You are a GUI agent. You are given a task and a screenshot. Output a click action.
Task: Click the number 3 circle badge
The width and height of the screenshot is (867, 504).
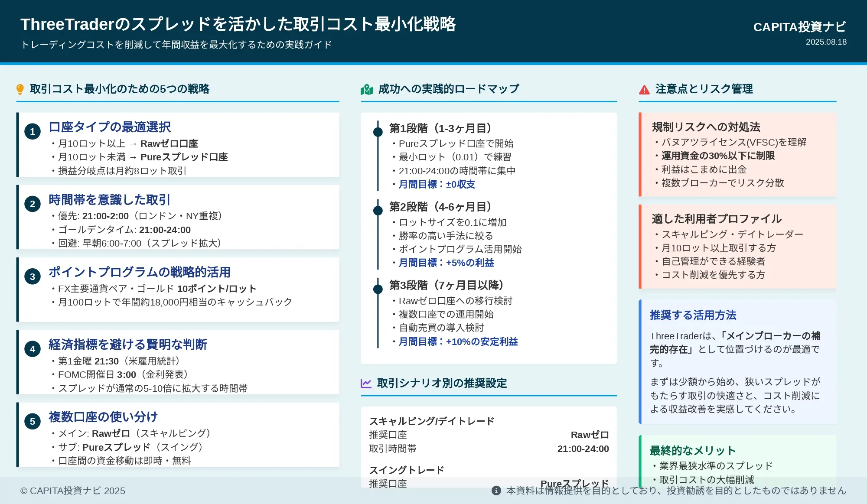[x=33, y=276]
